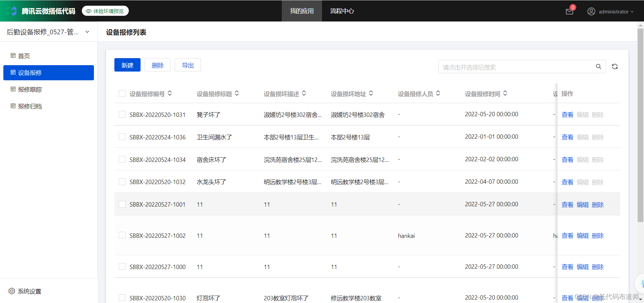Click the 新建 button
The width and height of the screenshot is (644, 303).
pos(127,65)
